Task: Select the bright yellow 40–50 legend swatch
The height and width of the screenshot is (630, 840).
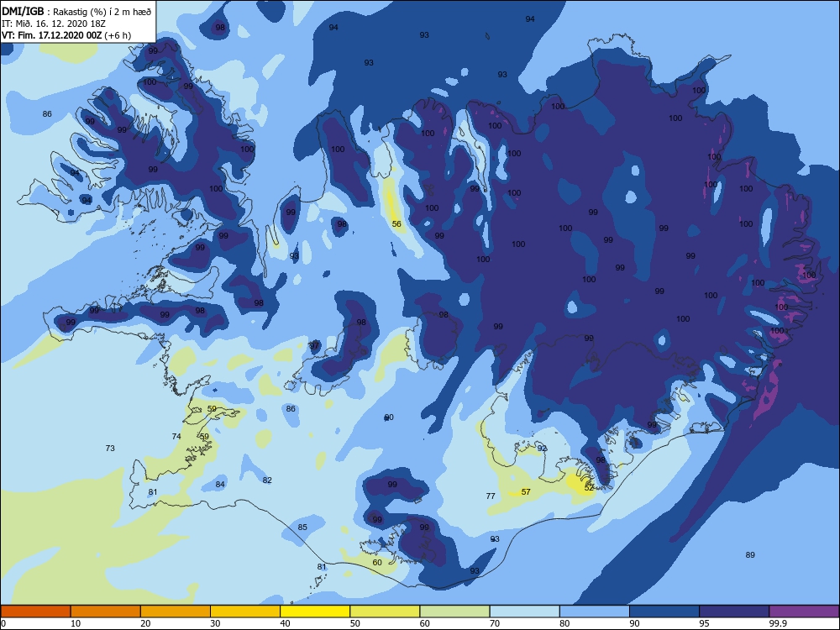Action: point(315,612)
